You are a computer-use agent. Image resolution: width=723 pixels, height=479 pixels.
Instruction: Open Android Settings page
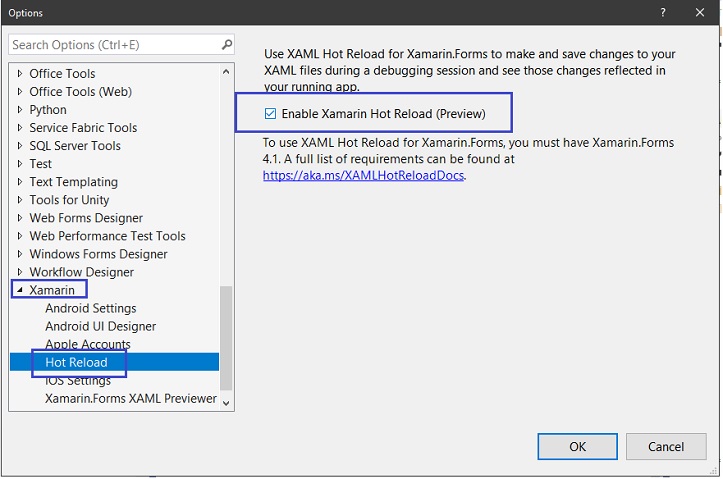click(91, 308)
